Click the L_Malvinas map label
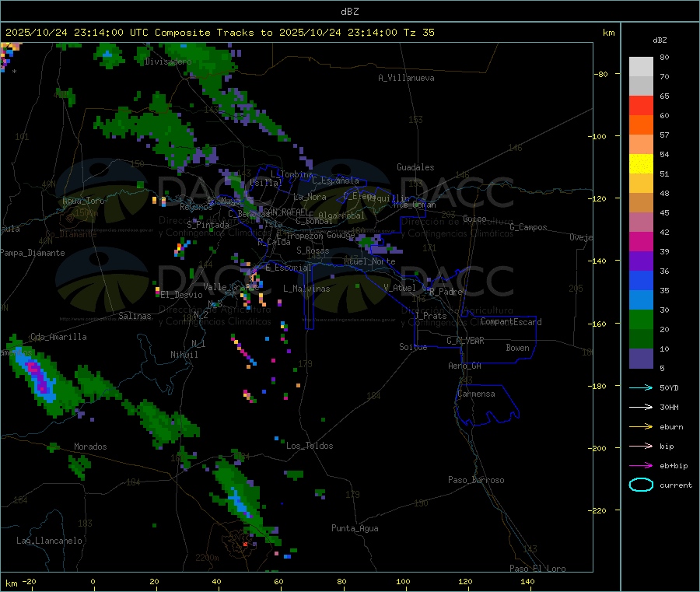Screen dimensions: 700x592 306,289
